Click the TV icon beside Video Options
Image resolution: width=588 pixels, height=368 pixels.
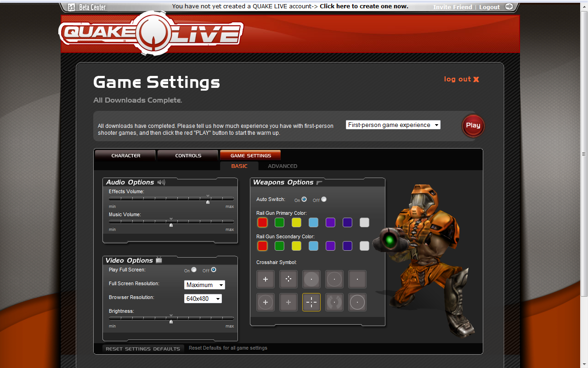click(x=159, y=260)
